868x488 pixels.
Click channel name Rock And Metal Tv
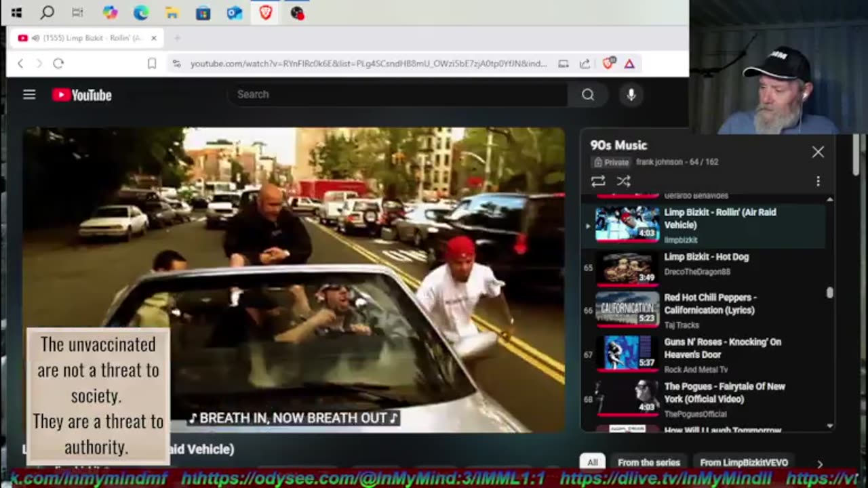[696, 369]
